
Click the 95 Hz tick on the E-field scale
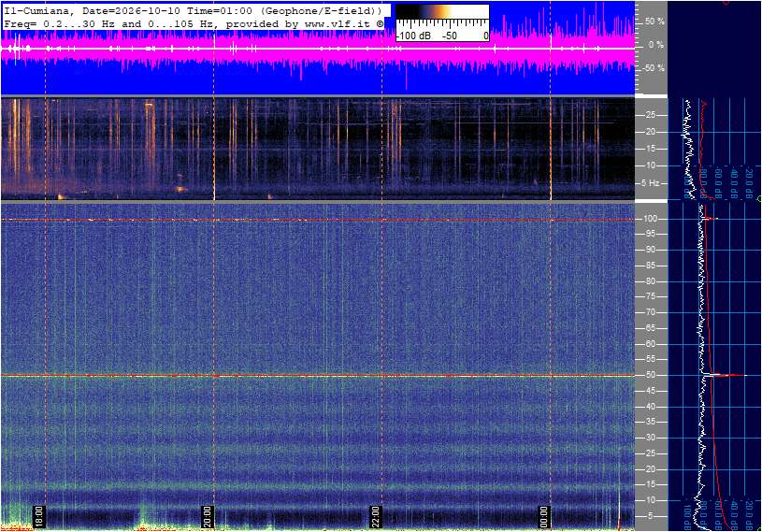click(650, 234)
